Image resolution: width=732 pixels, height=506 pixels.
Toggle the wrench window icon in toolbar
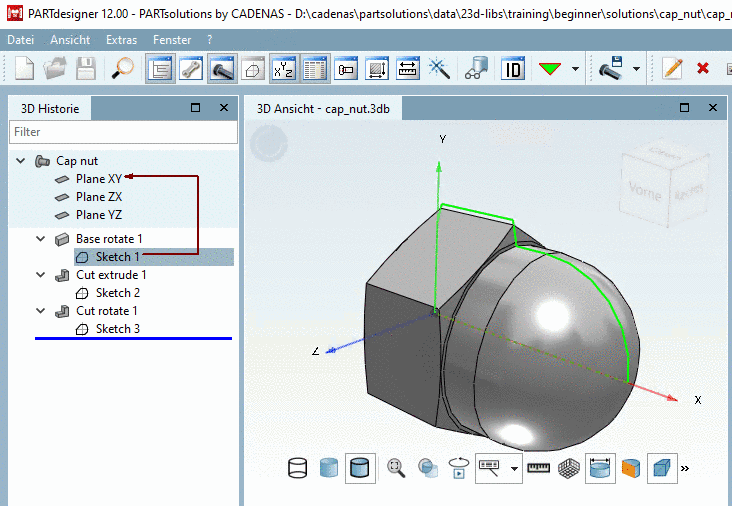pyautogui.click(x=191, y=69)
